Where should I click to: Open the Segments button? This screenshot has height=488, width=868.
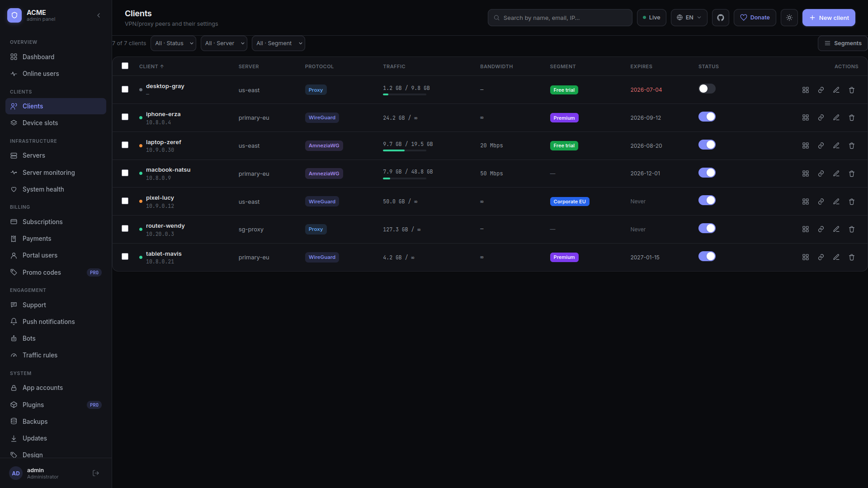(843, 43)
